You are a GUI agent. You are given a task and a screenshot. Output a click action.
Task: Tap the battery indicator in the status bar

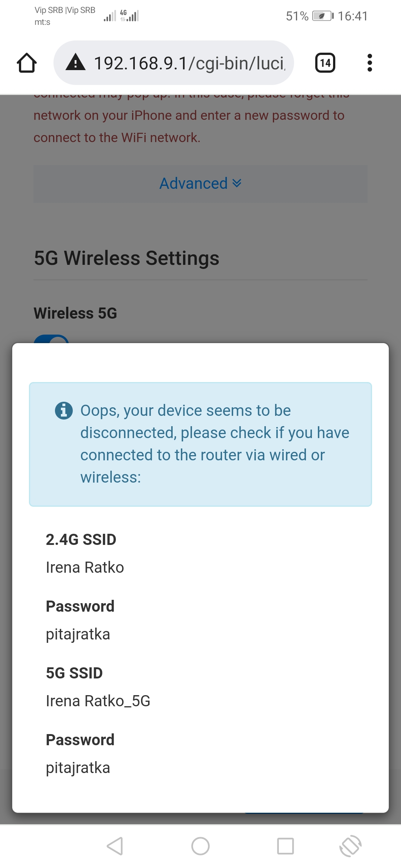322,16
